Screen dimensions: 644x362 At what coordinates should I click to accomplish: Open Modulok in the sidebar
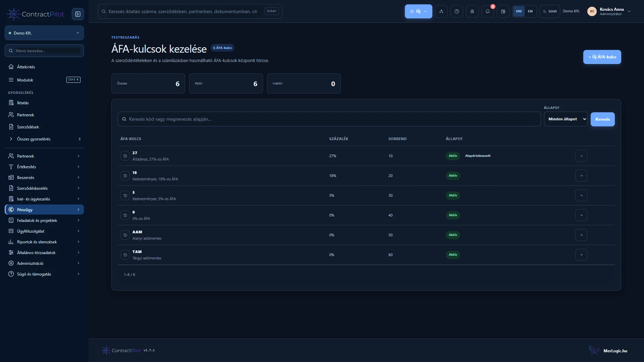[x=44, y=80]
